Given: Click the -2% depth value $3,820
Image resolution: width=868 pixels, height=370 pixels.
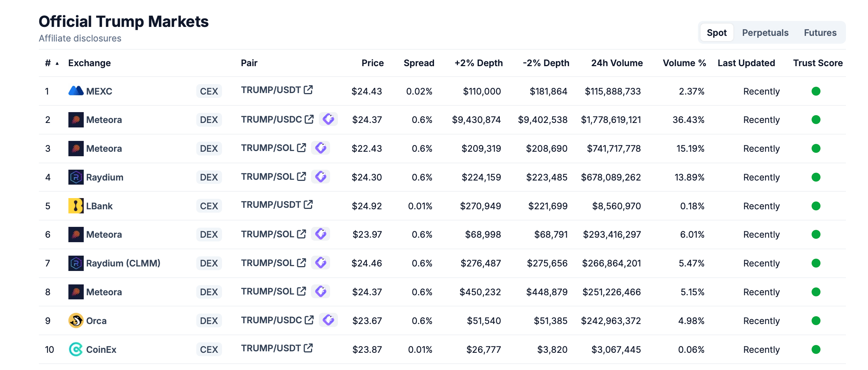Looking at the screenshot, I should pyautogui.click(x=552, y=350).
